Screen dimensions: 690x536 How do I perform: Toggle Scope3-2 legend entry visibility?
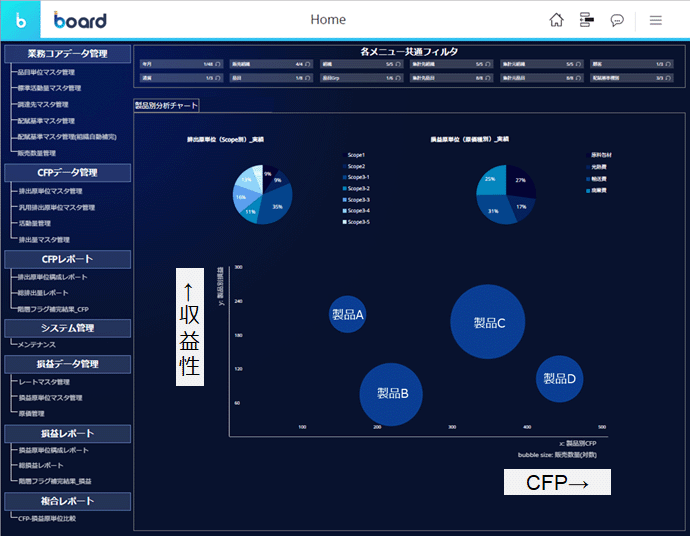[358, 188]
